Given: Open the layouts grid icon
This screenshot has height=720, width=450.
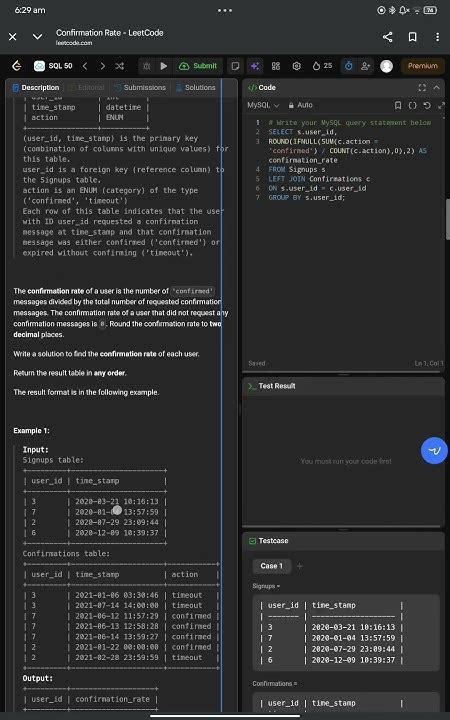Looking at the screenshot, I should coord(276,66).
